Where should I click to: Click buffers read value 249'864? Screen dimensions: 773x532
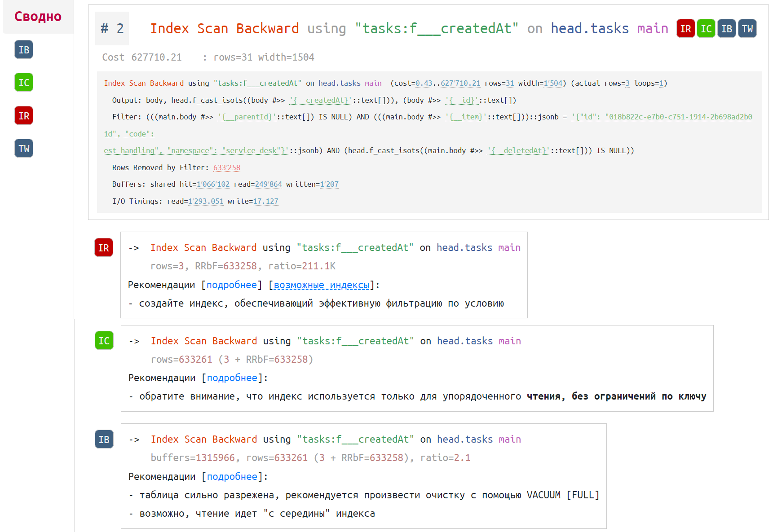[269, 184]
